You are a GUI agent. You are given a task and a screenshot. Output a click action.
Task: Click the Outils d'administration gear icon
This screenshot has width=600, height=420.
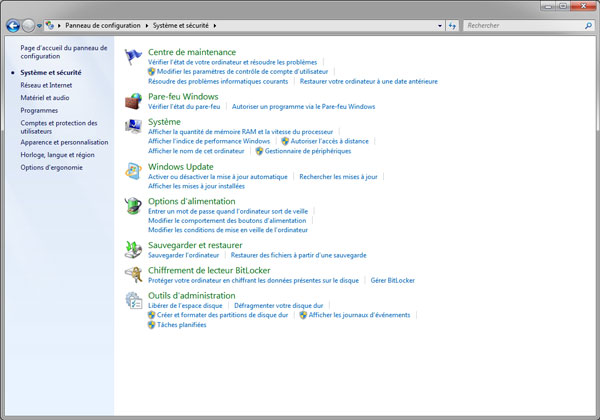[x=133, y=300]
